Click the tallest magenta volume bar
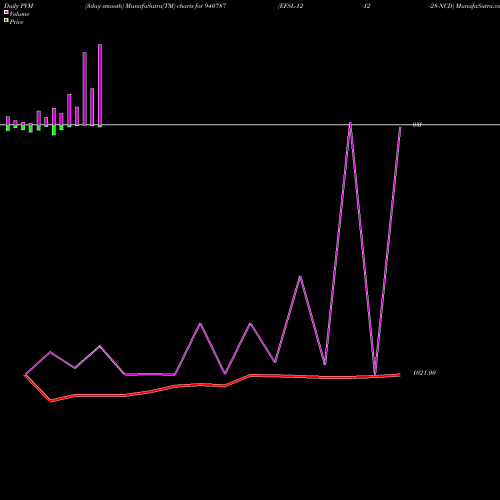Image resolution: width=500 pixels, height=500 pixels. point(100,85)
